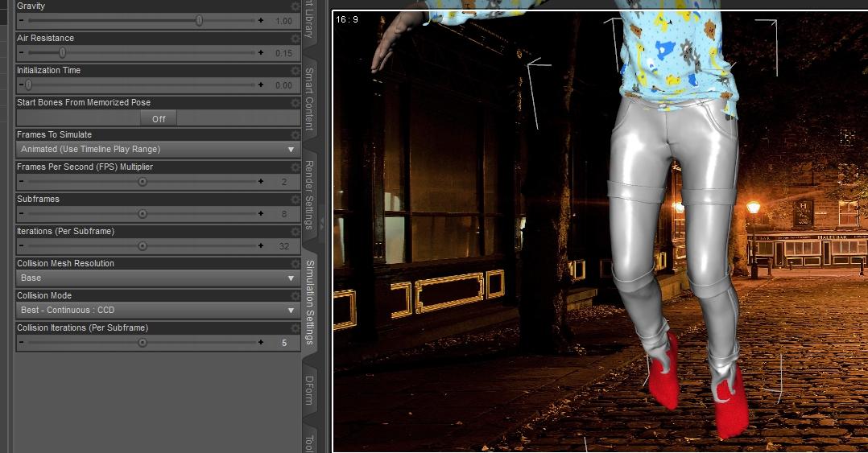Viewport: 868px width, 453px height.
Task: Click the Iterations value 32
Action: 283,246
